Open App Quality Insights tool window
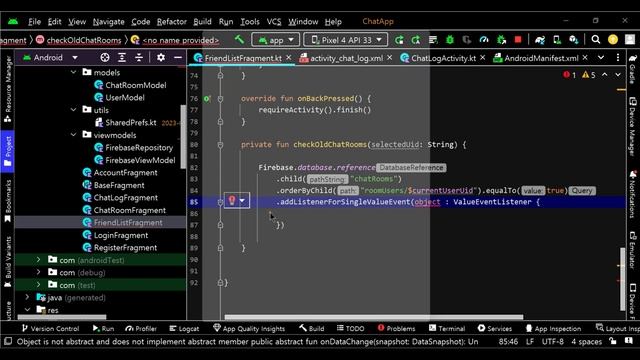Screen dimensions: 640x360 click(249, 328)
